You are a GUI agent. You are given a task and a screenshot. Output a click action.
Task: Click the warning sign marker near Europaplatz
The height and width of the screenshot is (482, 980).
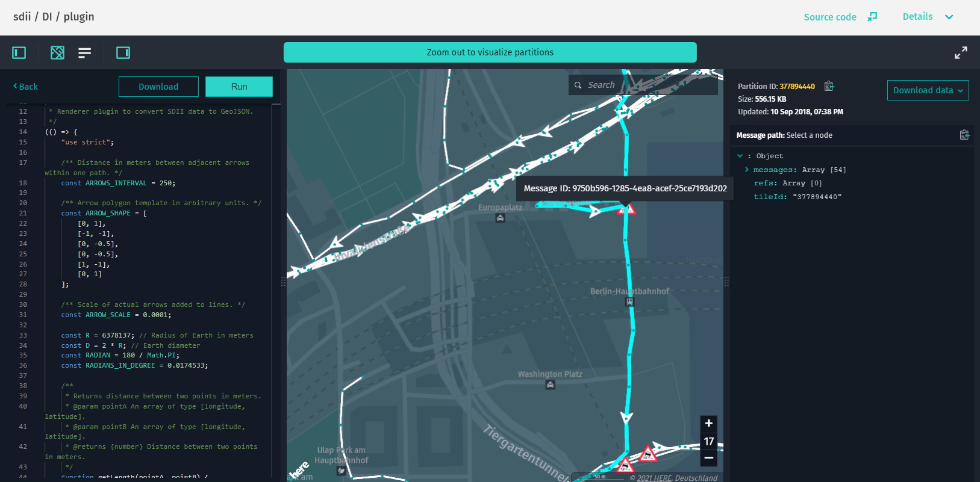(x=626, y=209)
